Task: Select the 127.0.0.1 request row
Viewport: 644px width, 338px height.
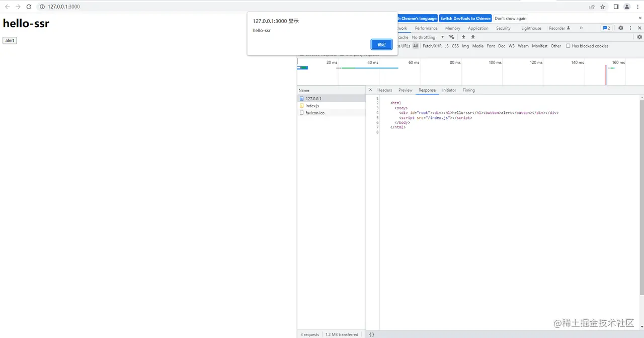Action: click(x=332, y=99)
